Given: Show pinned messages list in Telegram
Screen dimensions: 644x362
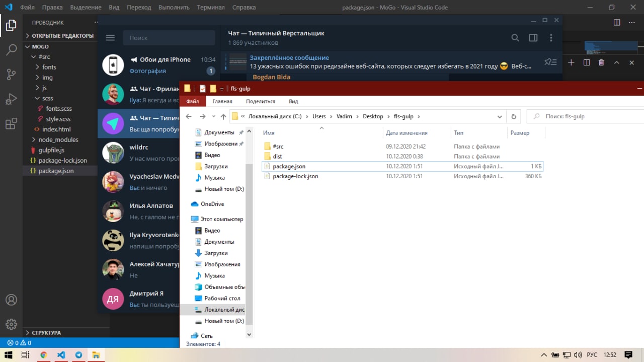Looking at the screenshot, I should click(550, 62).
